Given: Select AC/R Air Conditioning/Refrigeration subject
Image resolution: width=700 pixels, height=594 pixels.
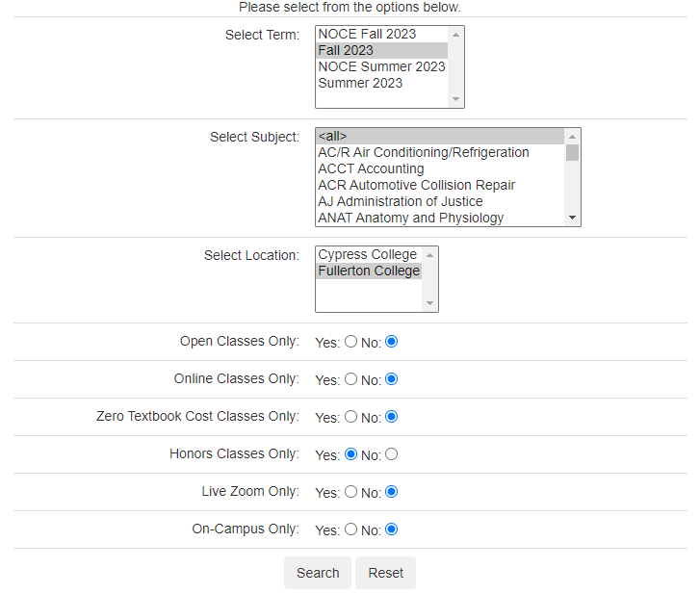Looking at the screenshot, I should click(440, 153).
